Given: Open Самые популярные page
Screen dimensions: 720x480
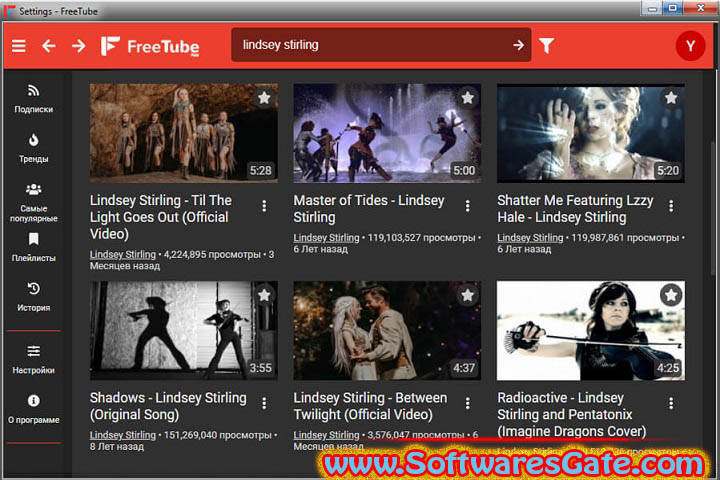Looking at the screenshot, I should [34, 203].
